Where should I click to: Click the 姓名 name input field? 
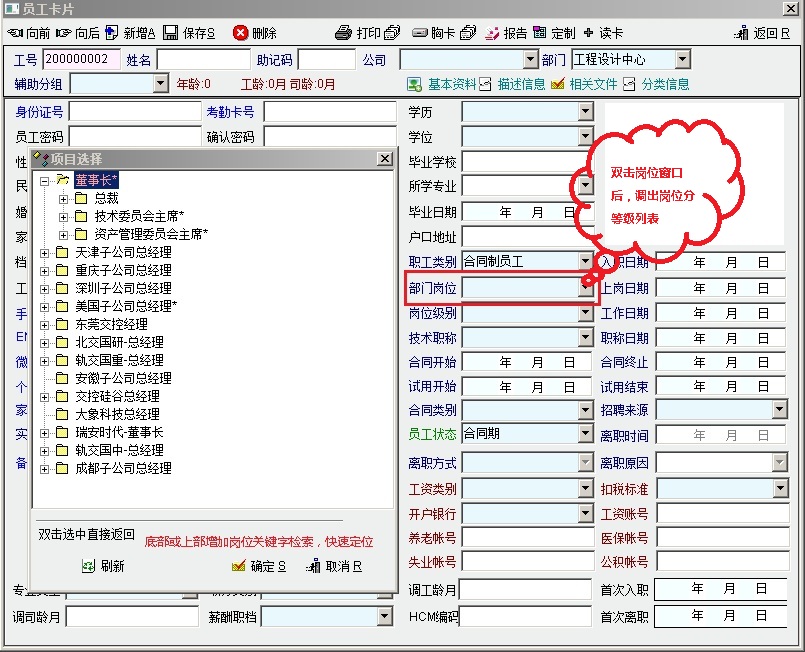pyautogui.click(x=203, y=60)
